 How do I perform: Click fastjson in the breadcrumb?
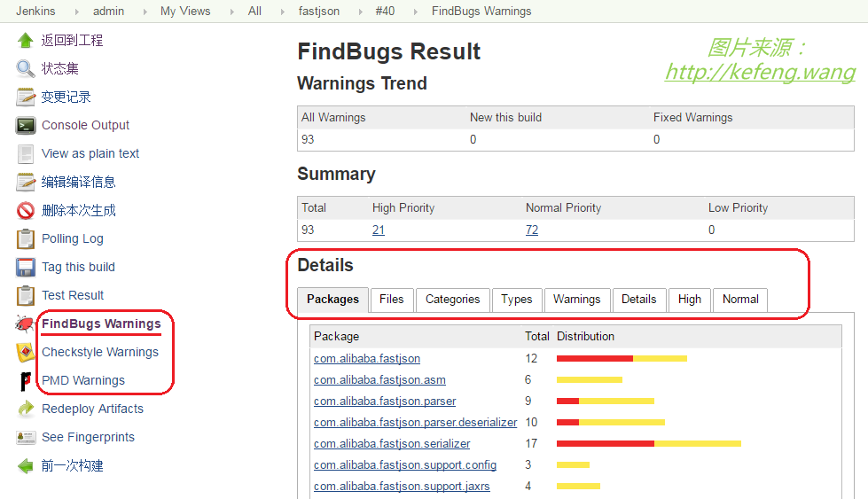click(319, 11)
